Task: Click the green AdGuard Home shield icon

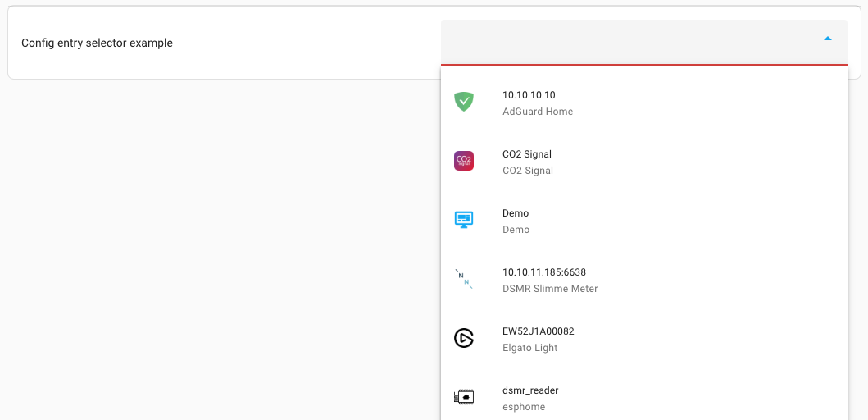Action: click(464, 102)
